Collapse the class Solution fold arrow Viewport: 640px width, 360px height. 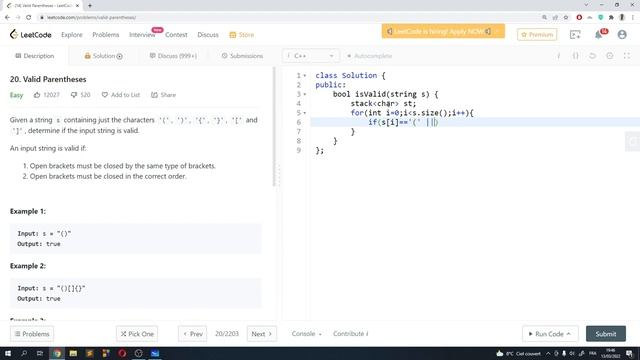[x=304, y=76]
